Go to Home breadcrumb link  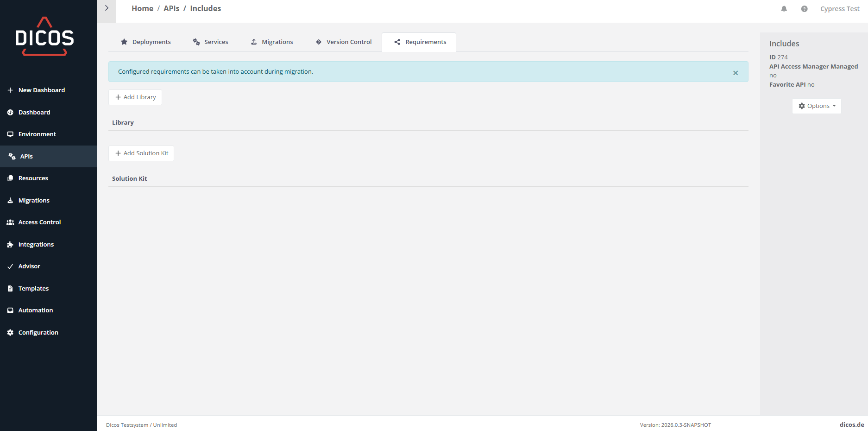coord(142,8)
